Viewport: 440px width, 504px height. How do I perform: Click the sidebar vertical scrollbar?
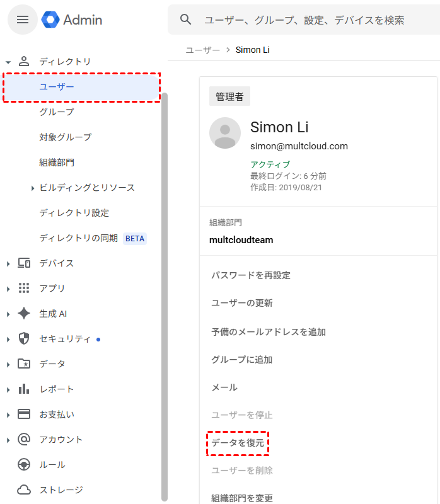pyautogui.click(x=165, y=296)
